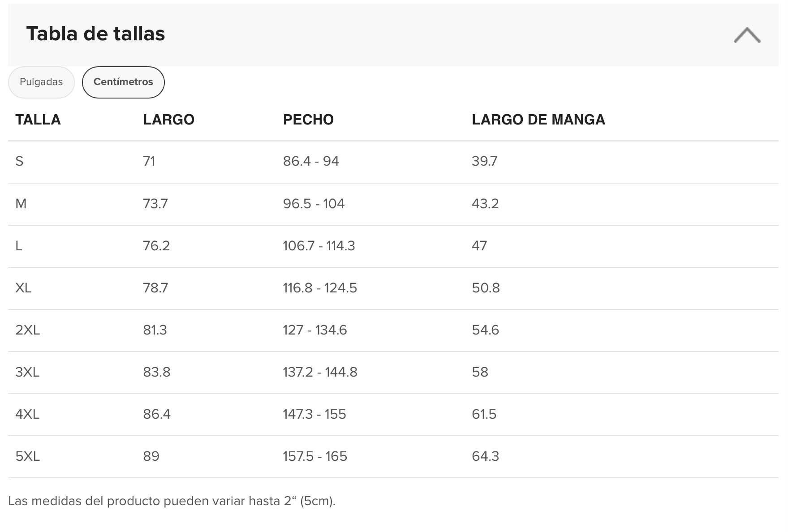Click the 64.3 sleeve length value
788x532 pixels.
click(485, 456)
